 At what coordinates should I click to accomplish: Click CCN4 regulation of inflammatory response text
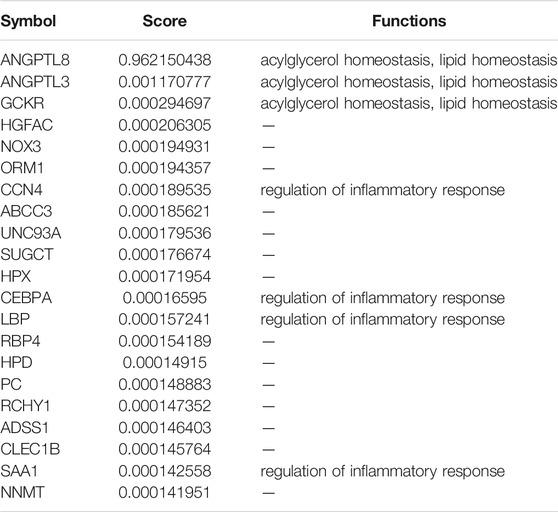(x=383, y=190)
